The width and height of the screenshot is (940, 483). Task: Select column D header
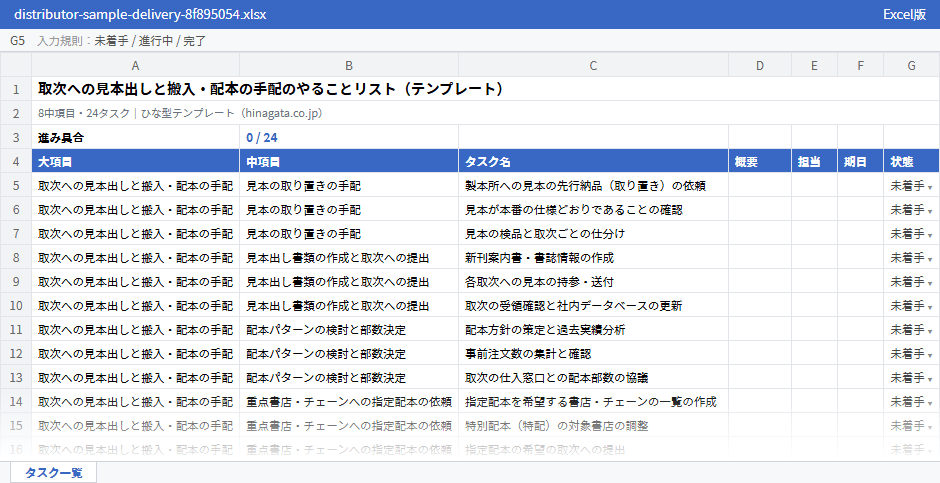760,65
